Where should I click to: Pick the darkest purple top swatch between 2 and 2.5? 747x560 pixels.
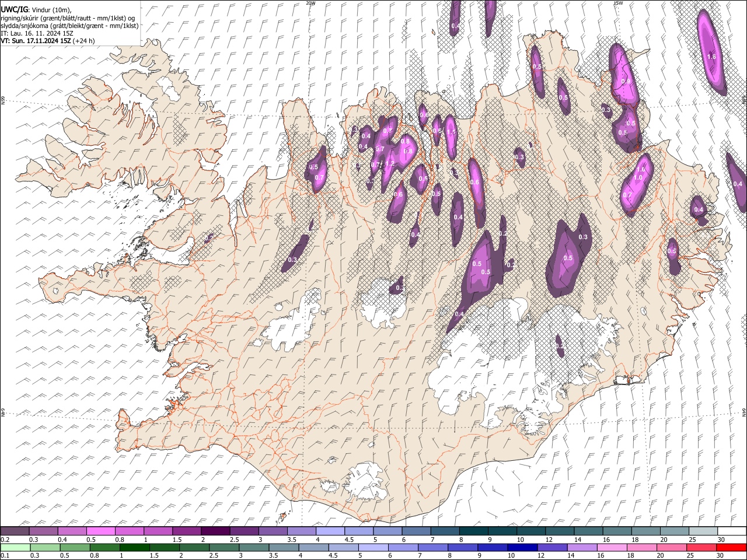[x=215, y=531]
